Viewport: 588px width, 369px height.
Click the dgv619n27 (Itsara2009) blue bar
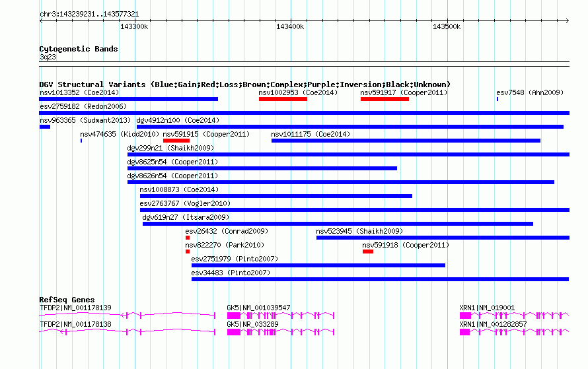point(338,224)
